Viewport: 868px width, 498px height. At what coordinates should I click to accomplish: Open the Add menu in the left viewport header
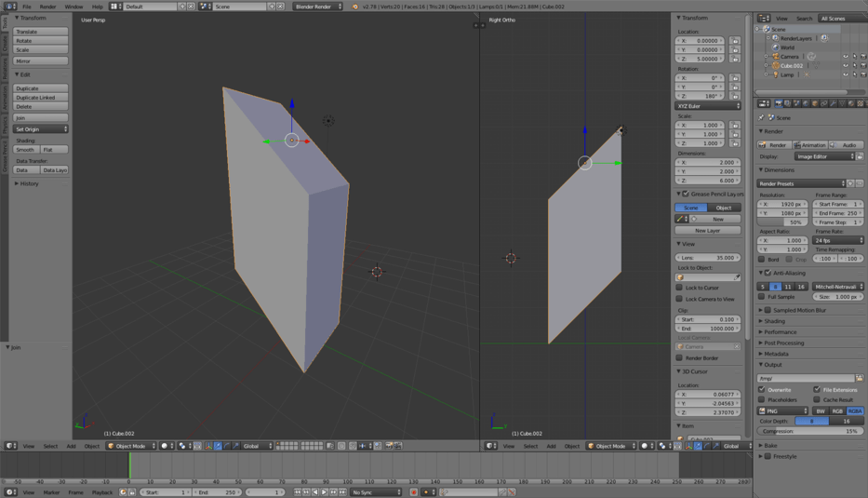[x=71, y=446]
